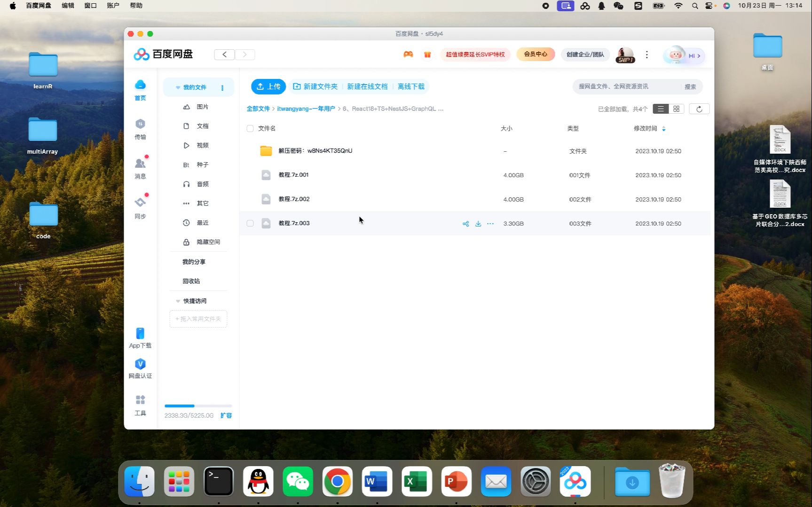The height and width of the screenshot is (507, 812).
Task: Toggle sort order on 修改时间 column
Action: [664, 129]
